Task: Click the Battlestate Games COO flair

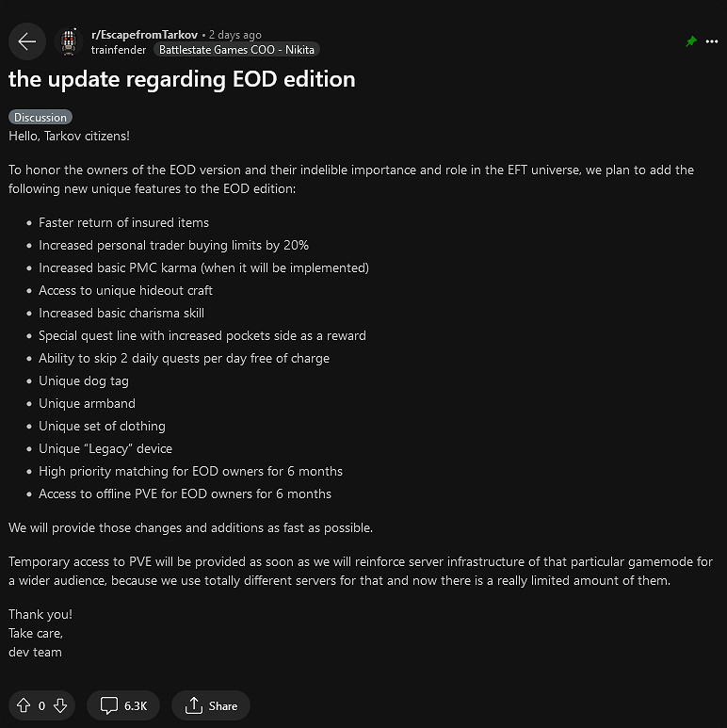Action: [235, 49]
